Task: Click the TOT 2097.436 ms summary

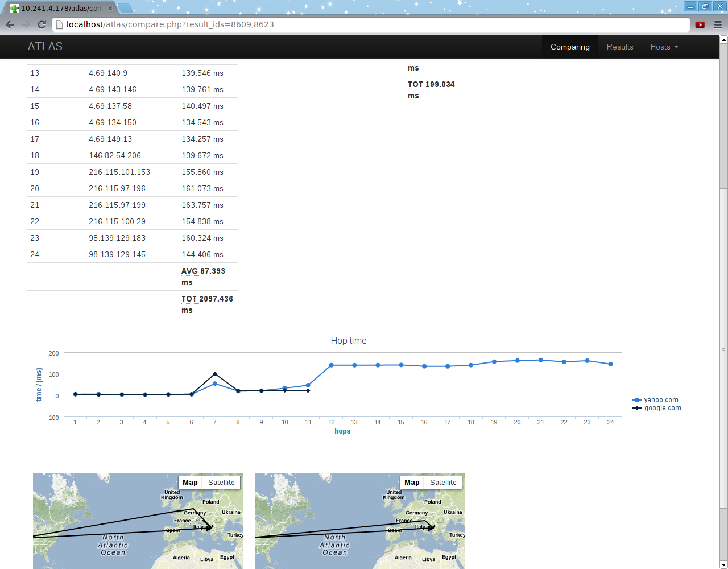Action: coord(207,304)
